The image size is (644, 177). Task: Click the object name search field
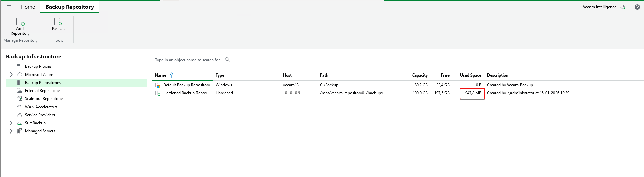187,60
